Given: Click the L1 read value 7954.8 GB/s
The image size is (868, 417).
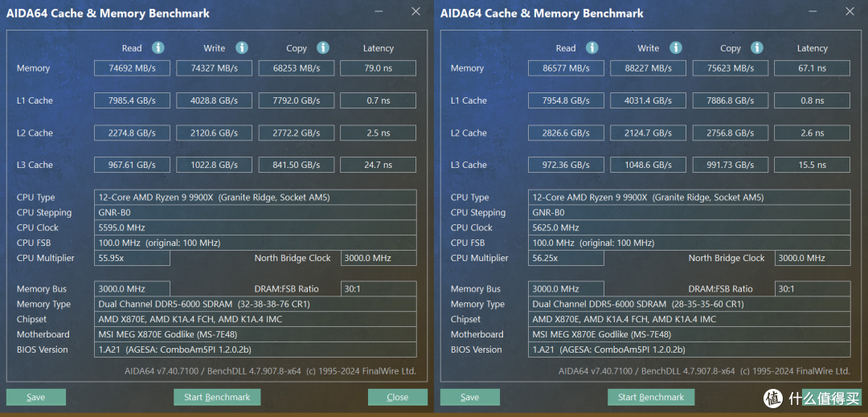Looking at the screenshot, I should (566, 100).
